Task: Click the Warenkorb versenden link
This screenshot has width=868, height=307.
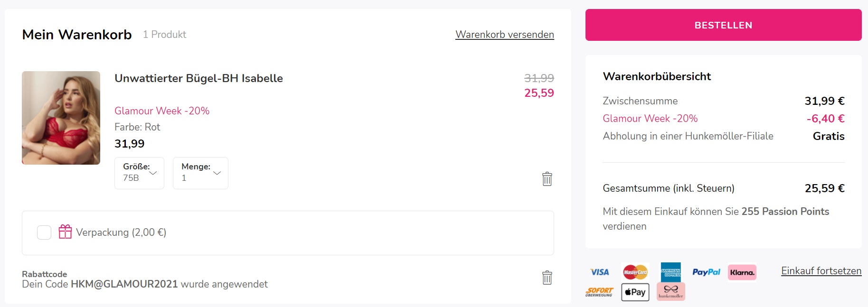Action: tap(504, 35)
